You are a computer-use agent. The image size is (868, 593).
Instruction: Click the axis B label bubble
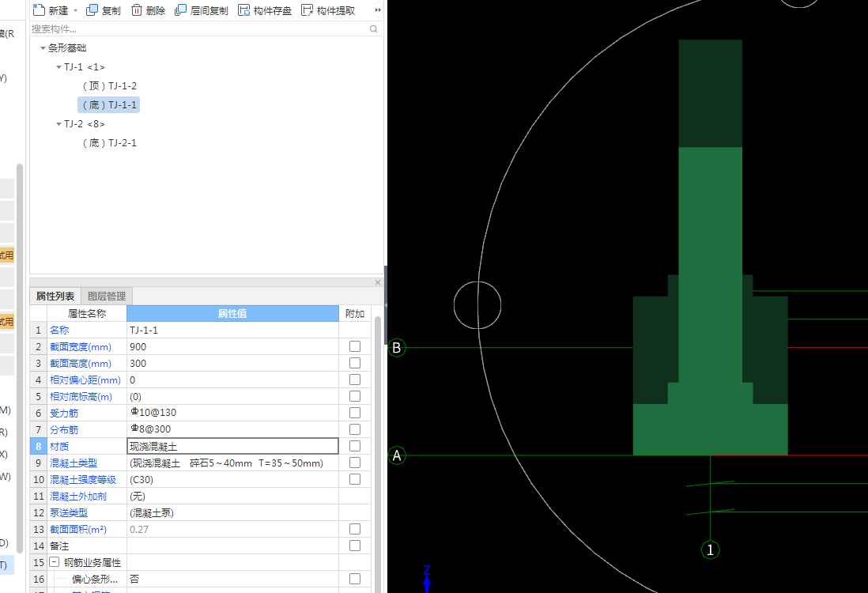(396, 348)
